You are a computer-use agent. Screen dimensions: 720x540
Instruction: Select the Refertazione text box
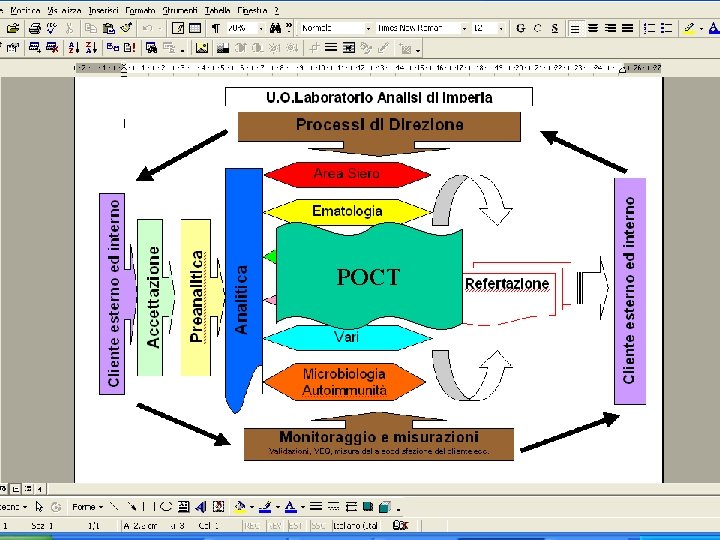[507, 284]
